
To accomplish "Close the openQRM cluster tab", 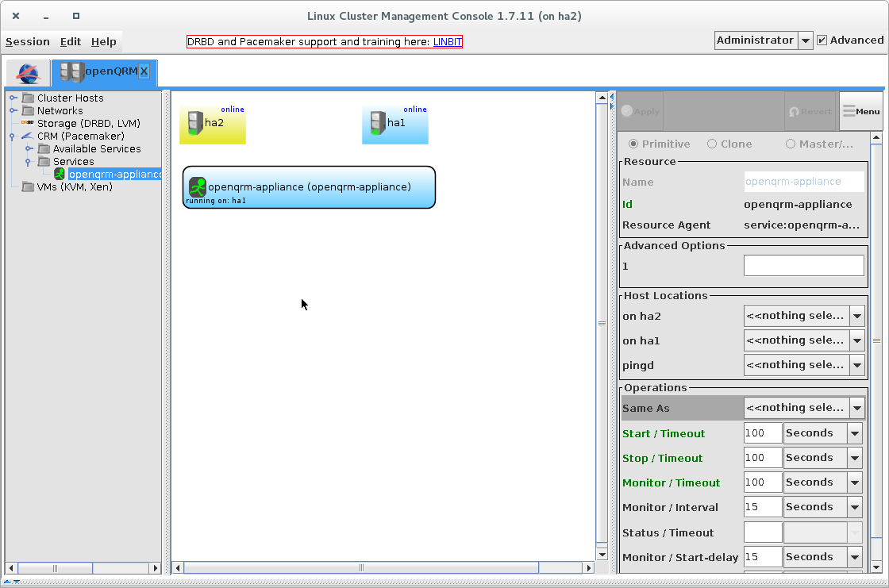I will 144,71.
